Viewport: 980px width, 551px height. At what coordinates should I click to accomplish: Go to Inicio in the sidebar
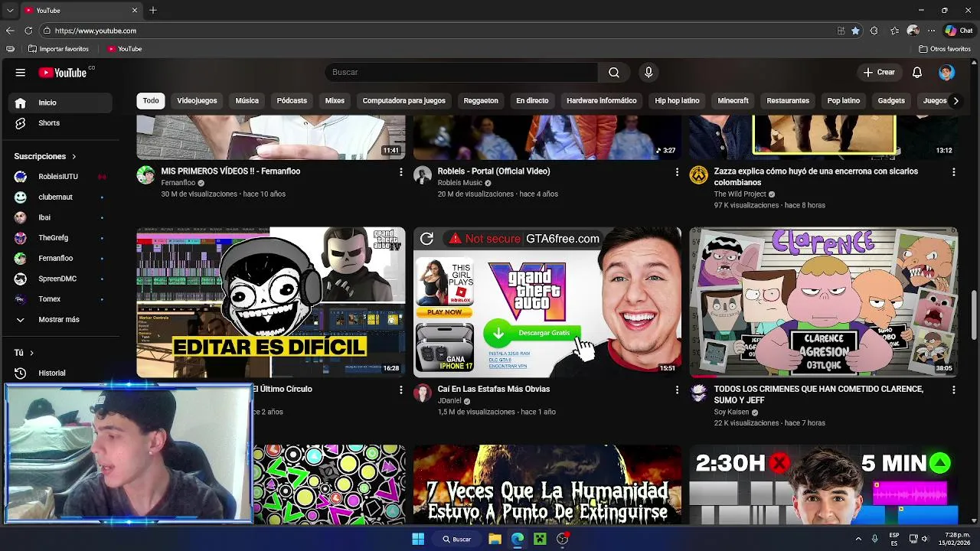tap(60, 103)
